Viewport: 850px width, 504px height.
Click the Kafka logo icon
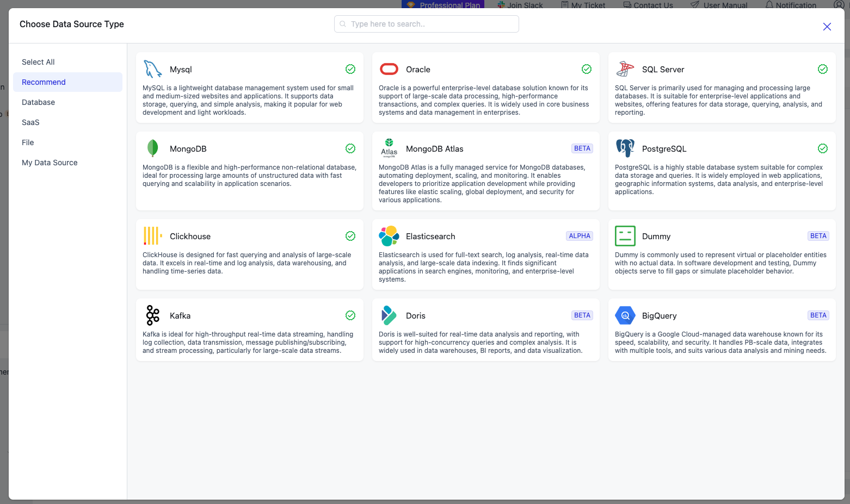pos(153,315)
